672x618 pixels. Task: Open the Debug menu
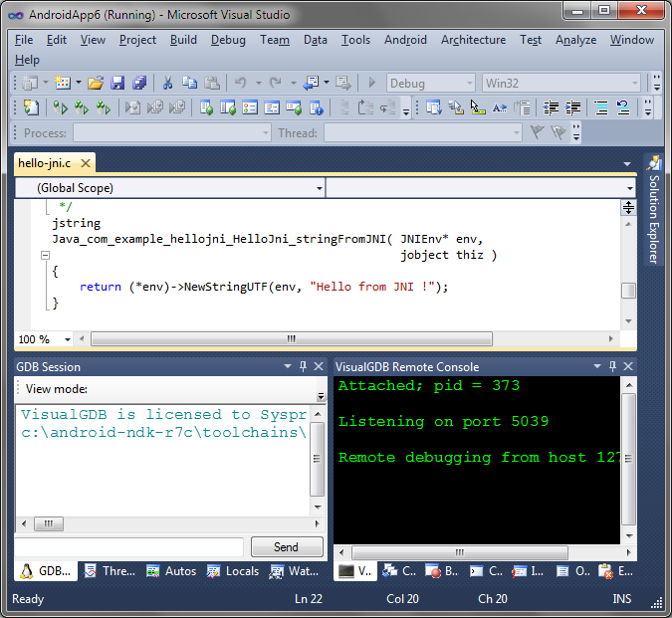228,40
